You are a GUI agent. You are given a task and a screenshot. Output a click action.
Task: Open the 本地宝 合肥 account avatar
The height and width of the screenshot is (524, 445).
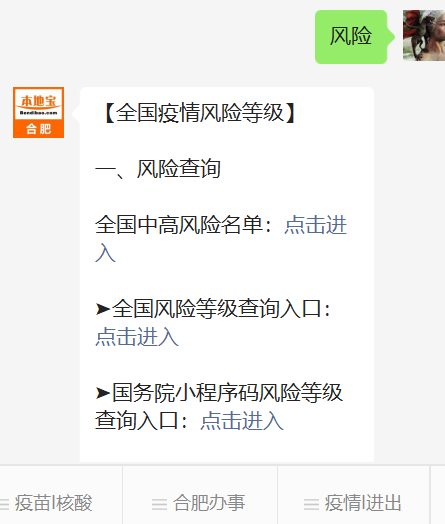click(38, 113)
